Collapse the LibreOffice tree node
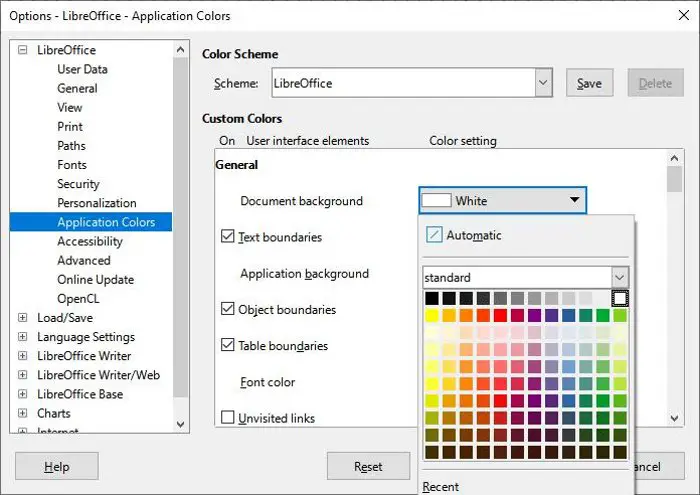This screenshot has height=495, width=700. [x=22, y=50]
